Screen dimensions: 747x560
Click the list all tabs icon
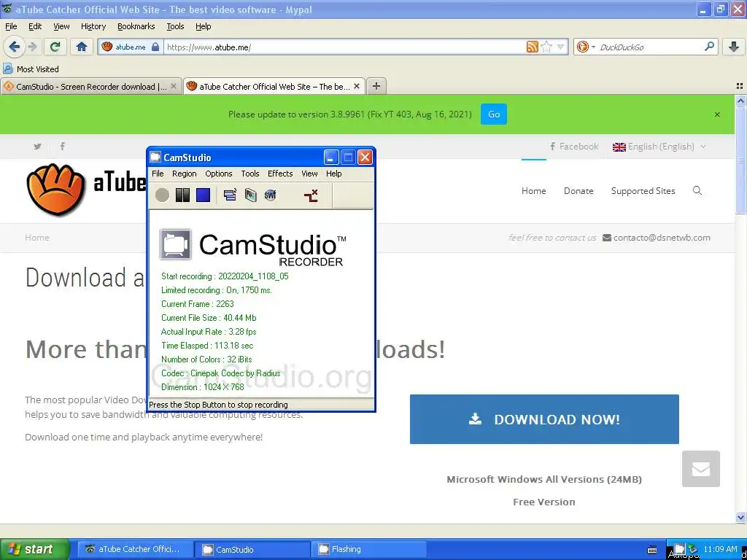tap(740, 86)
